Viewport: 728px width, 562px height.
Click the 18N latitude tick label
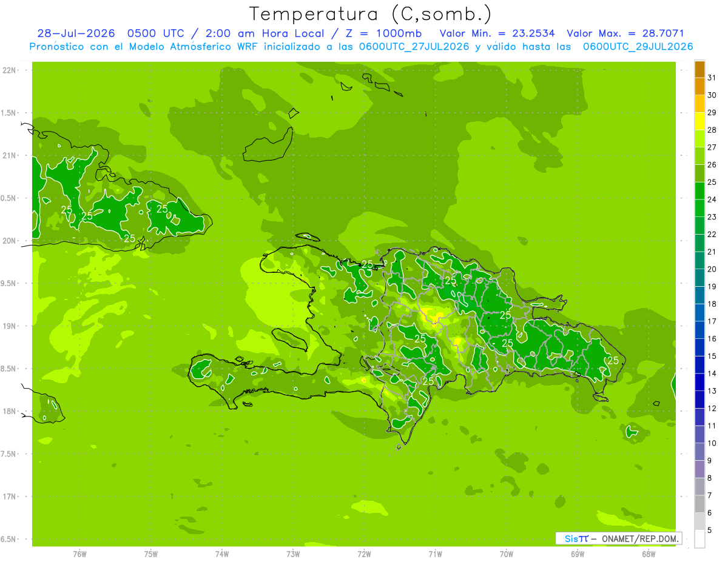point(9,411)
